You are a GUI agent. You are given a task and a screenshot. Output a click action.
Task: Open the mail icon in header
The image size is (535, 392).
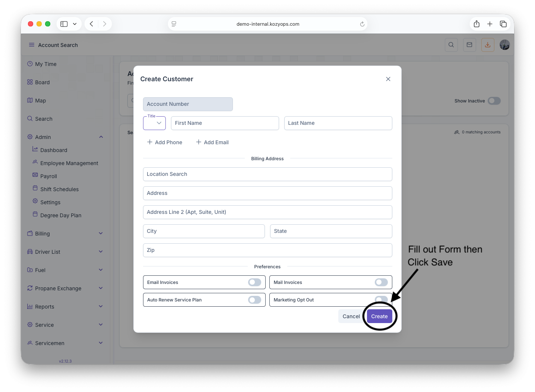click(x=469, y=45)
